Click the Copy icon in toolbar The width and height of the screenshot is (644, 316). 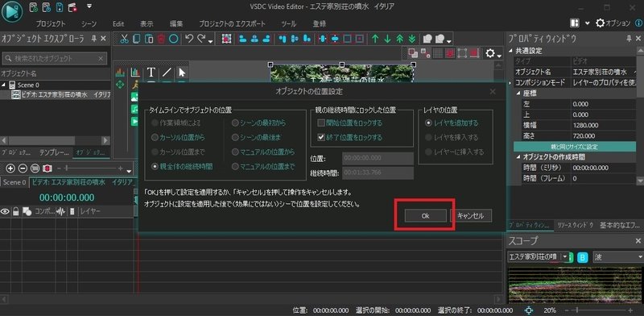pos(136,39)
